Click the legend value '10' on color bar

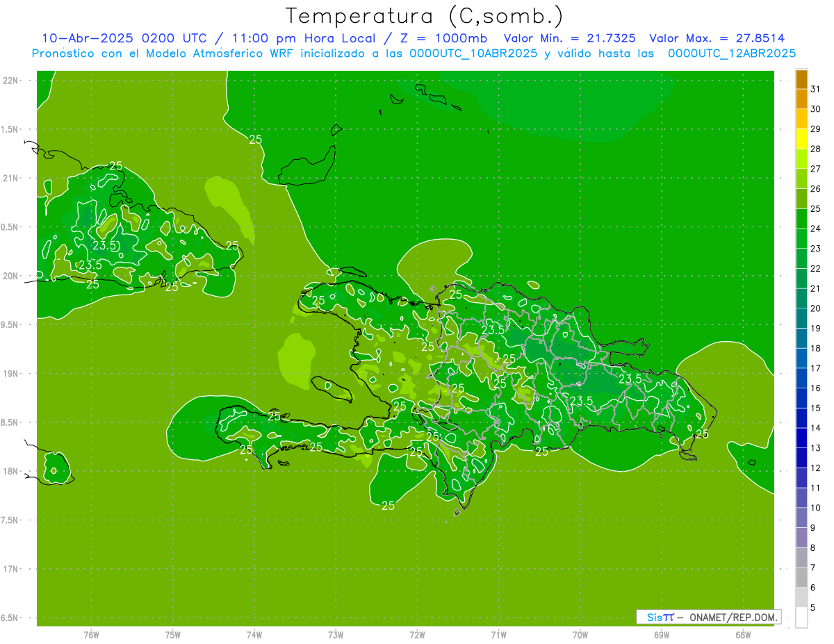(x=816, y=508)
